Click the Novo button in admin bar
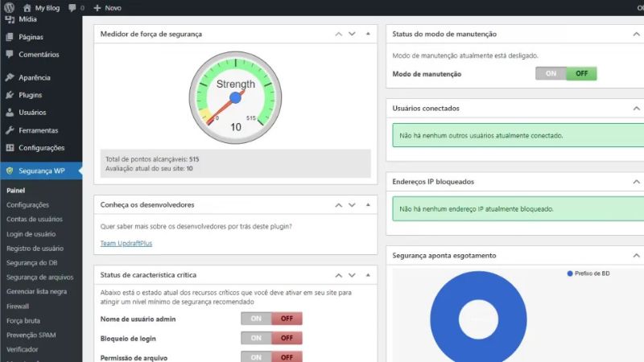 coord(107,7)
